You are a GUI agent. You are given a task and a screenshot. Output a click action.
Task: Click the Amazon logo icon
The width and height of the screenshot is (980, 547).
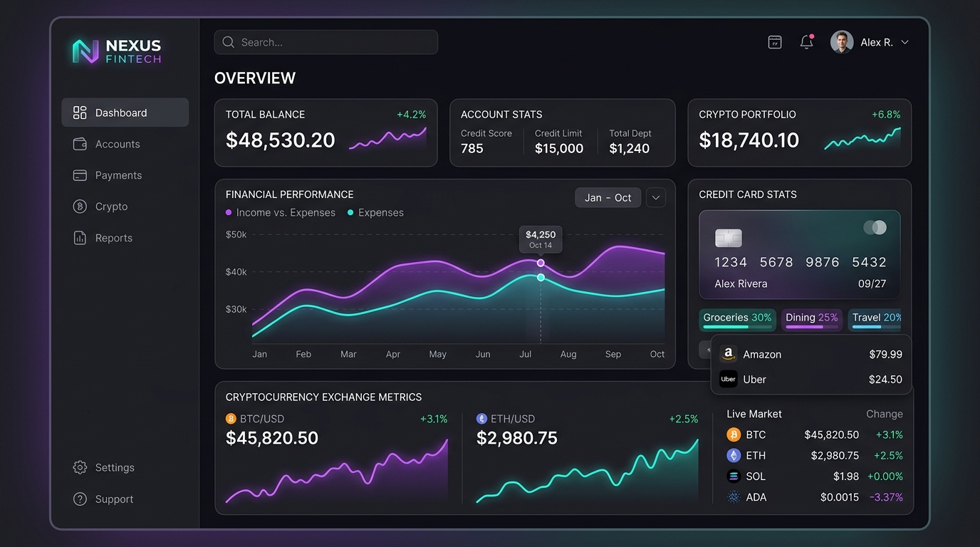pos(728,354)
